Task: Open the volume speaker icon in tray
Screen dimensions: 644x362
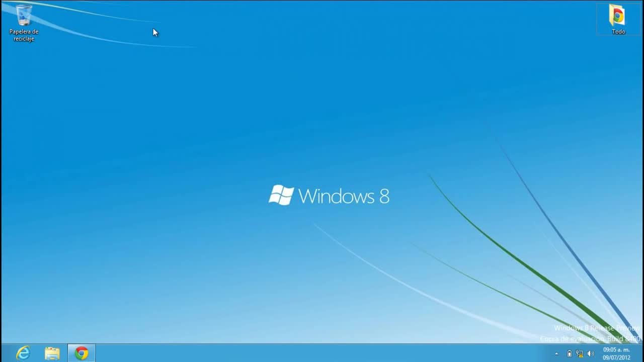Action: click(x=591, y=353)
